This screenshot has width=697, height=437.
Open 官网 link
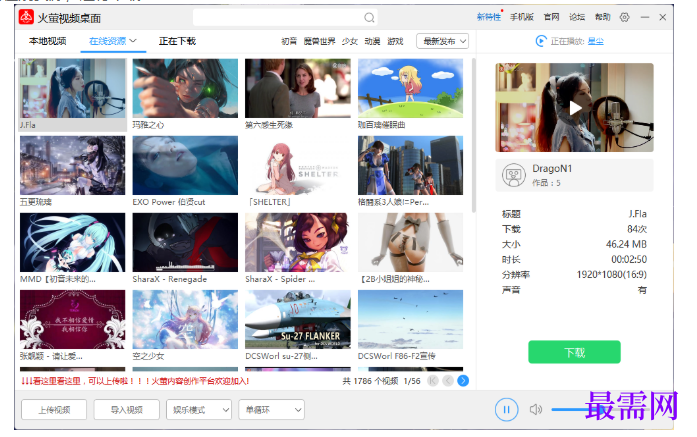[x=551, y=17]
